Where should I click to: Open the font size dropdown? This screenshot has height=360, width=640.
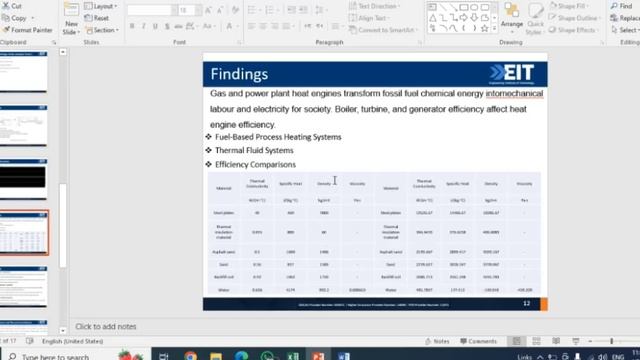click(x=198, y=10)
